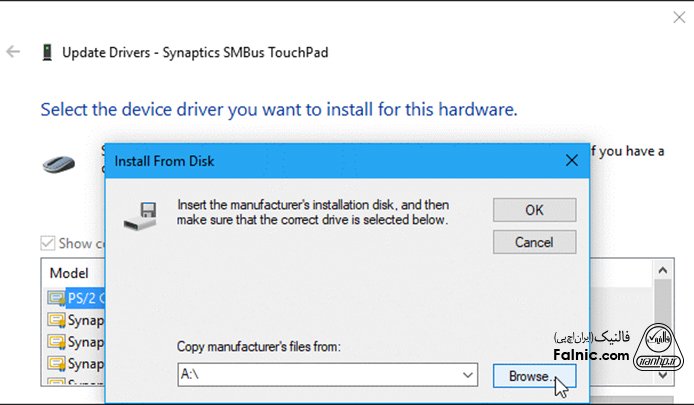Click the third Synaptics driver icon
The width and height of the screenshot is (694, 405).
click(x=54, y=364)
